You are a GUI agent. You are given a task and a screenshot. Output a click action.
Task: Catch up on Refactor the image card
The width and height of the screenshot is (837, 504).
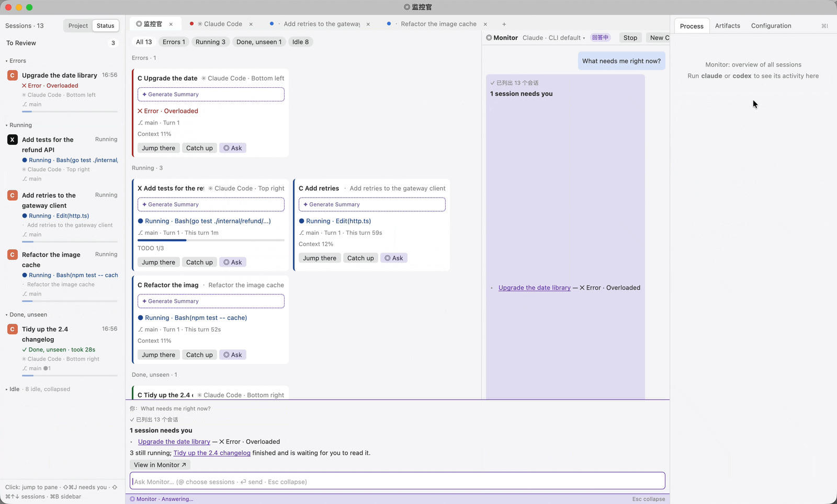(x=199, y=355)
